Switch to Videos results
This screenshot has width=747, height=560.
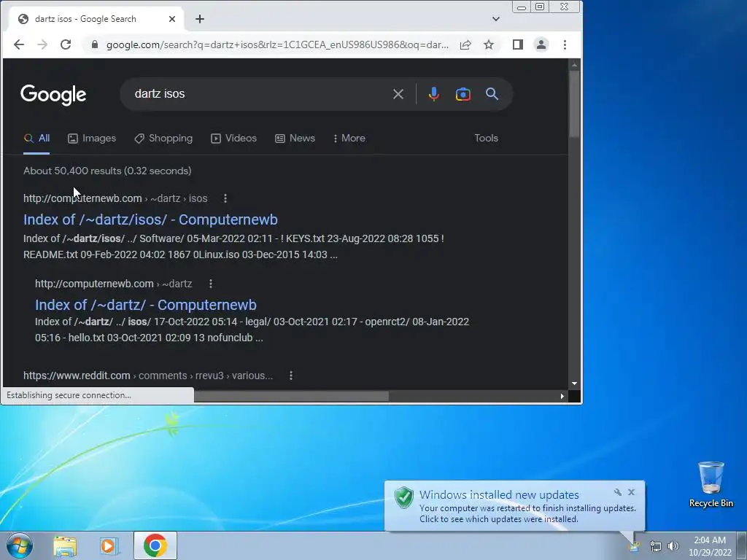point(233,138)
